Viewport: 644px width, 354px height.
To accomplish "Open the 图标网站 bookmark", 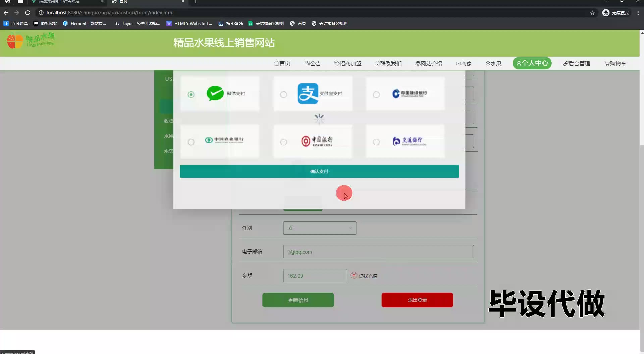I will pyautogui.click(x=45, y=23).
